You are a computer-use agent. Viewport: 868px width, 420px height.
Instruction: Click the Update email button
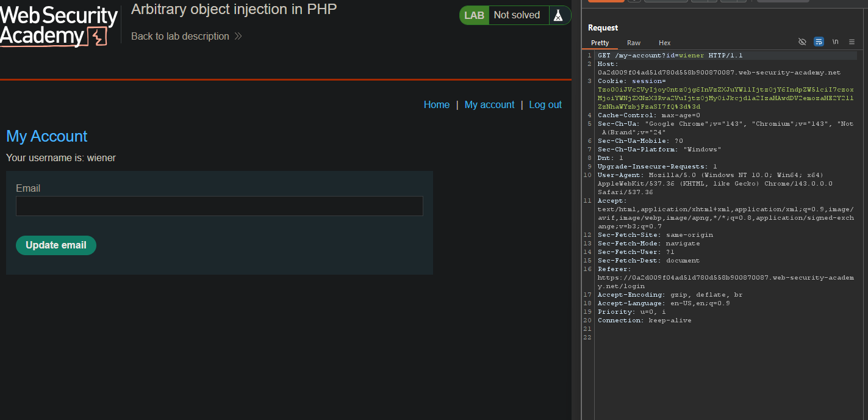pyautogui.click(x=56, y=245)
